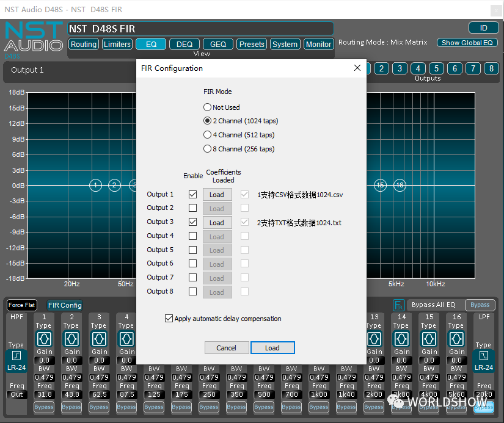The image size is (504, 423).
Task: Click the BW 0.479 value of band 16
Action: [456, 377]
